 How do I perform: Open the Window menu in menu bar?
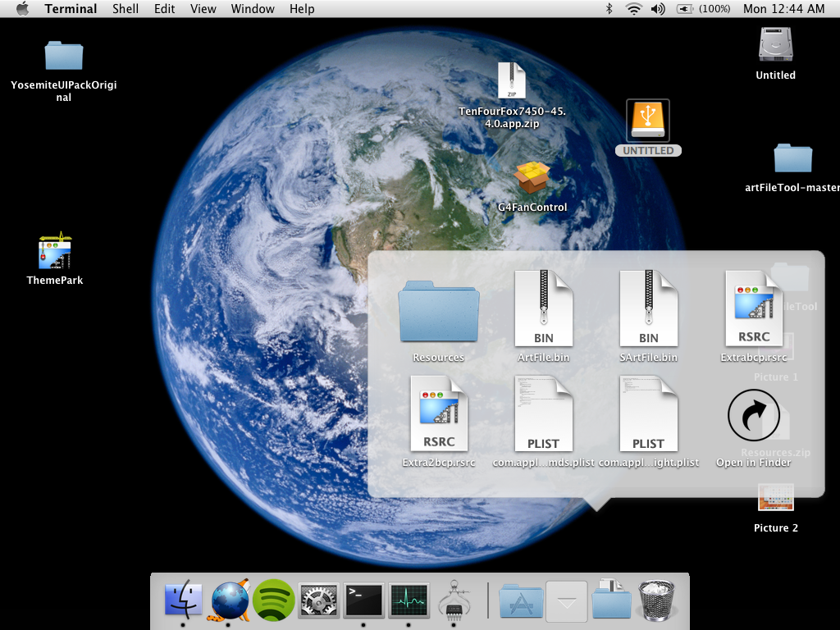253,9
